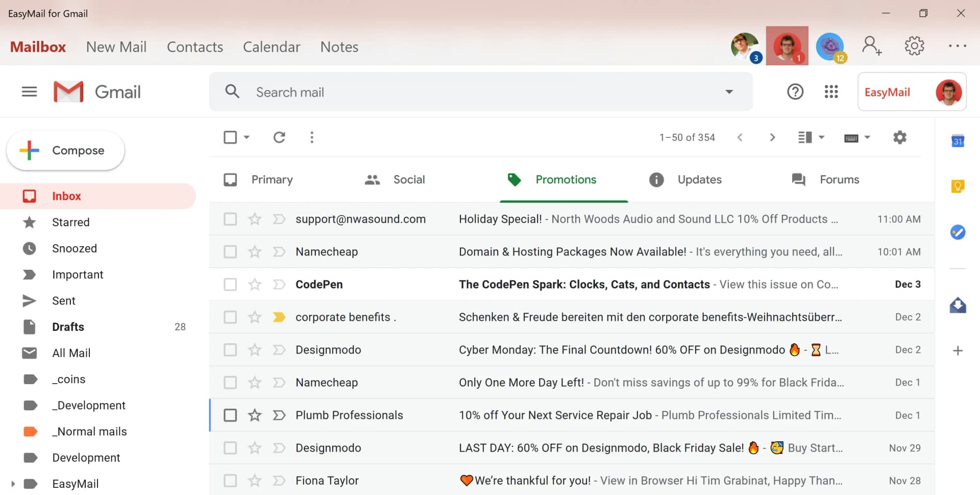Star the Plumb Professionals email
This screenshot has height=495, width=980.
click(255, 415)
